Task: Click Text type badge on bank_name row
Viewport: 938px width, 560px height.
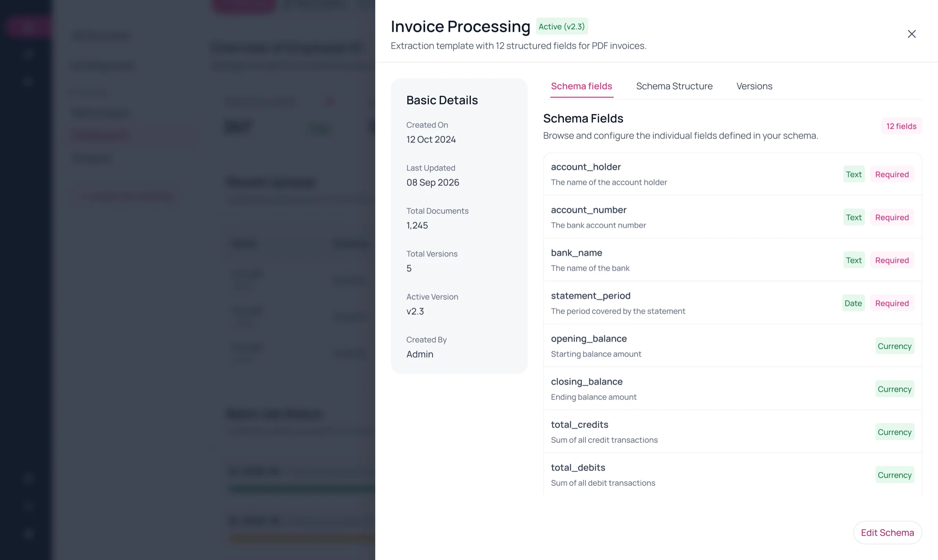Action: [x=854, y=260]
